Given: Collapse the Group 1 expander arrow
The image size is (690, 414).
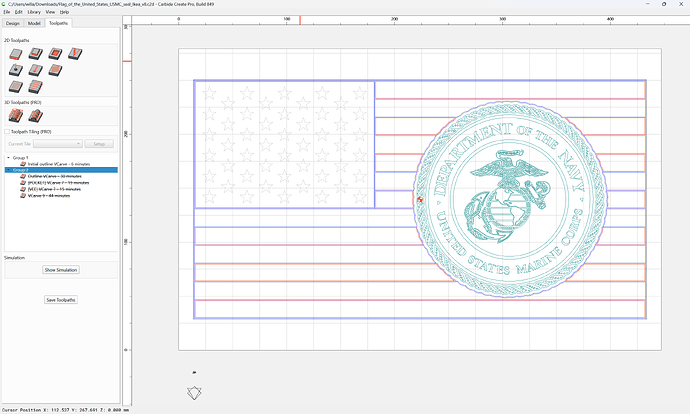Looking at the screenshot, I should pos(8,158).
